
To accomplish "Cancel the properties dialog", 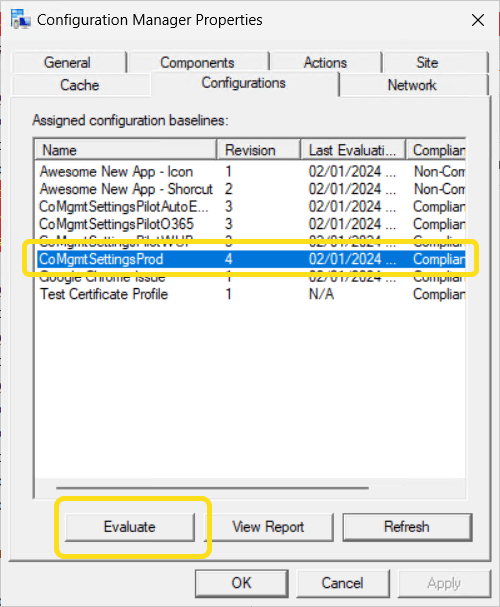I will coord(343,583).
